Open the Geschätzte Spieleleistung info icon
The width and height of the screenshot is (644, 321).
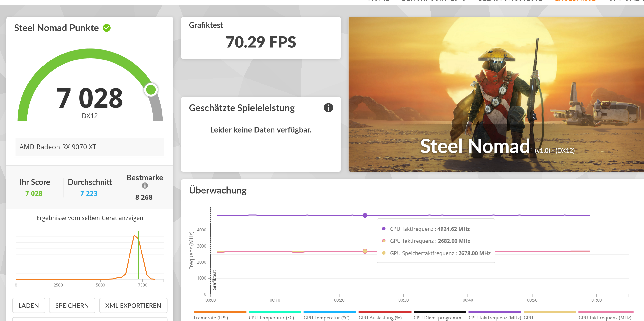pyautogui.click(x=328, y=108)
